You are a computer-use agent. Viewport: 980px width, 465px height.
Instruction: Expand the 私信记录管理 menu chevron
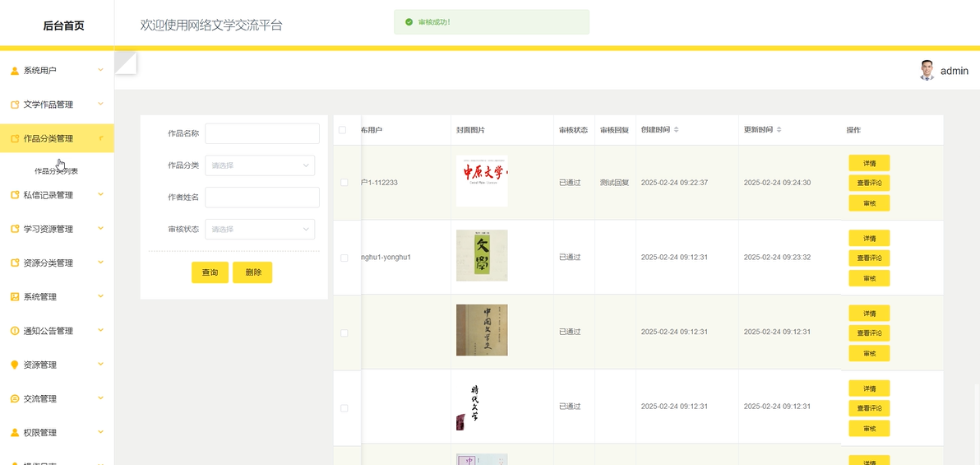click(x=100, y=194)
